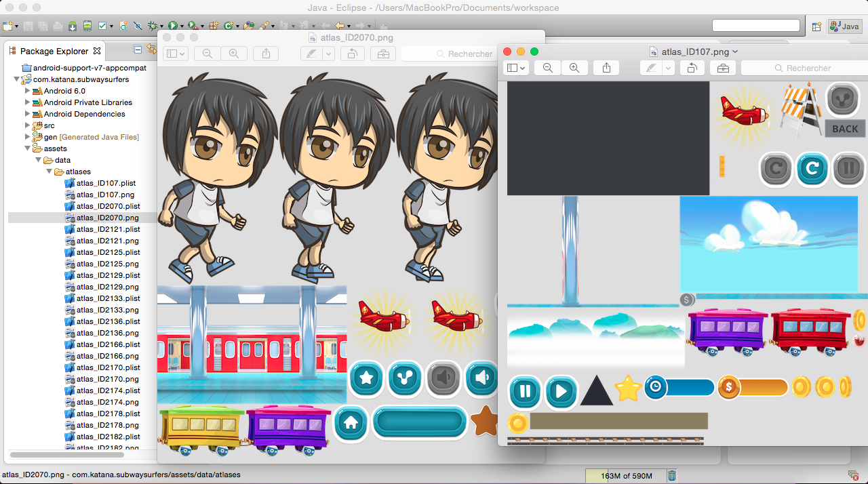Image resolution: width=868 pixels, height=484 pixels.
Task: Click Rechercher search field in atlas_ID107 window
Action: tap(807, 68)
